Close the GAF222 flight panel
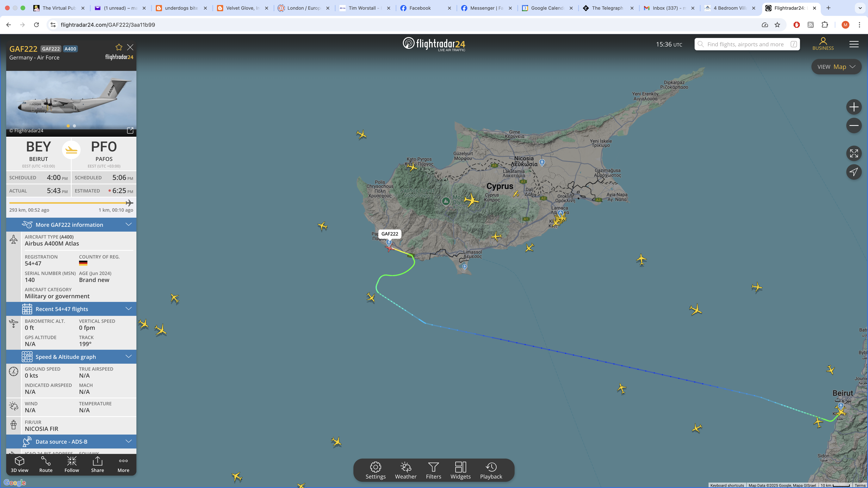868x488 pixels. pyautogui.click(x=130, y=47)
